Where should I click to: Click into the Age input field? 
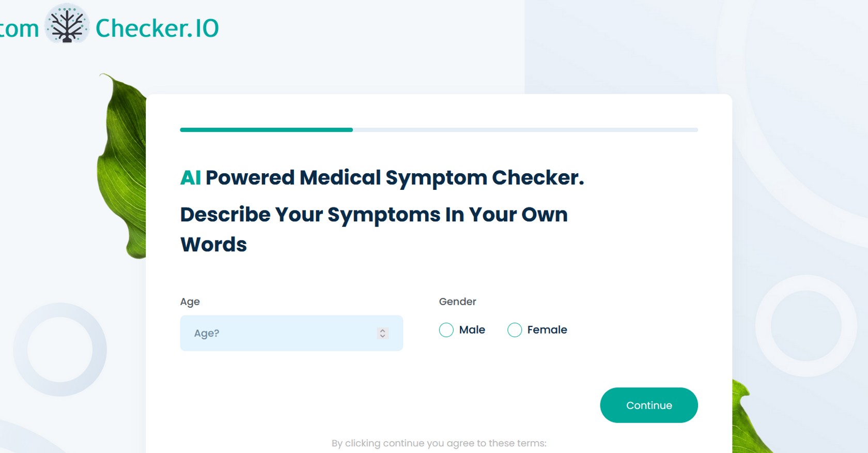(x=279, y=333)
